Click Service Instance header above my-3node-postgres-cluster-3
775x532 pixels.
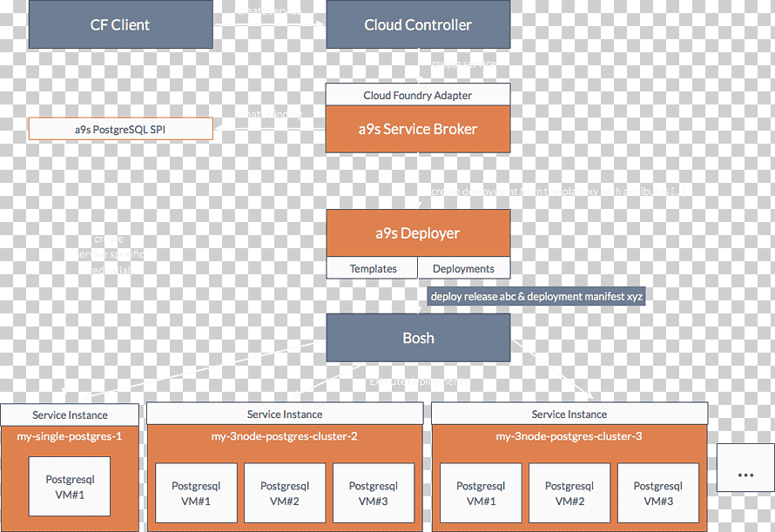click(569, 414)
